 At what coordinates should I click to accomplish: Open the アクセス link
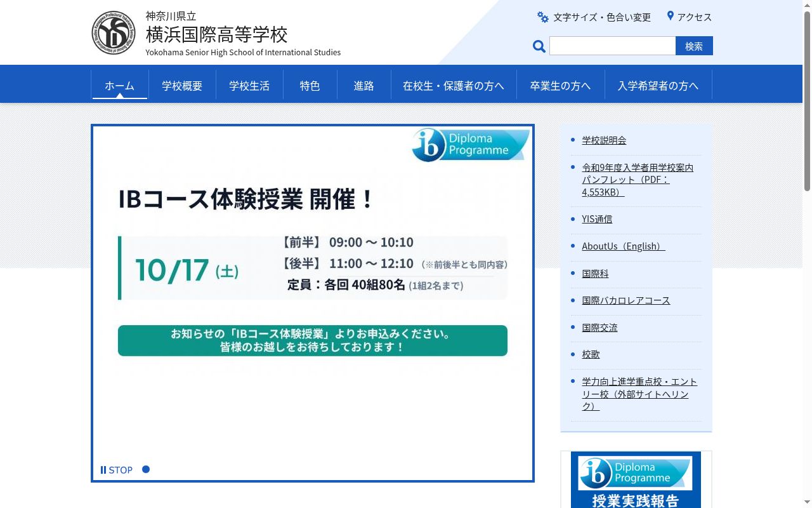click(695, 17)
